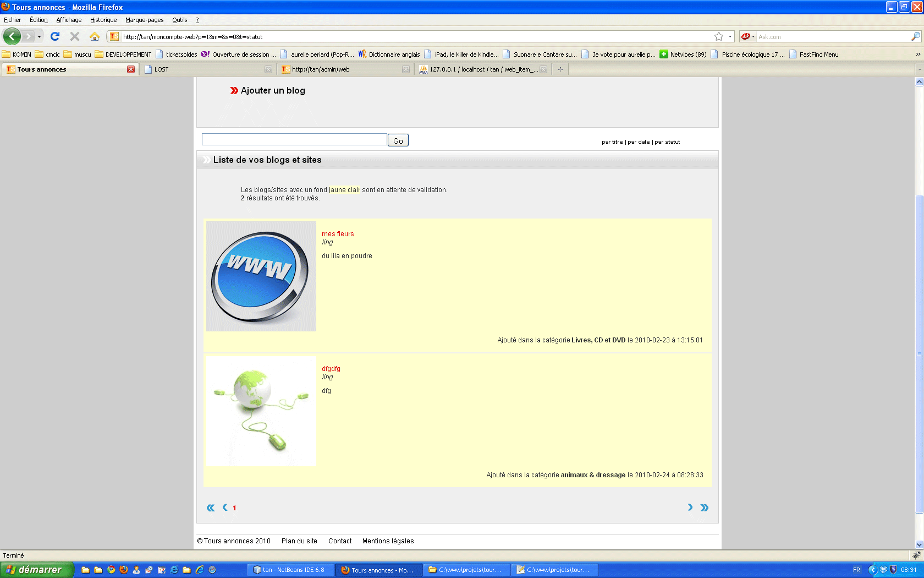924x578 pixels.
Task: Click page number 1 in the pagination
Action: pyautogui.click(x=234, y=508)
